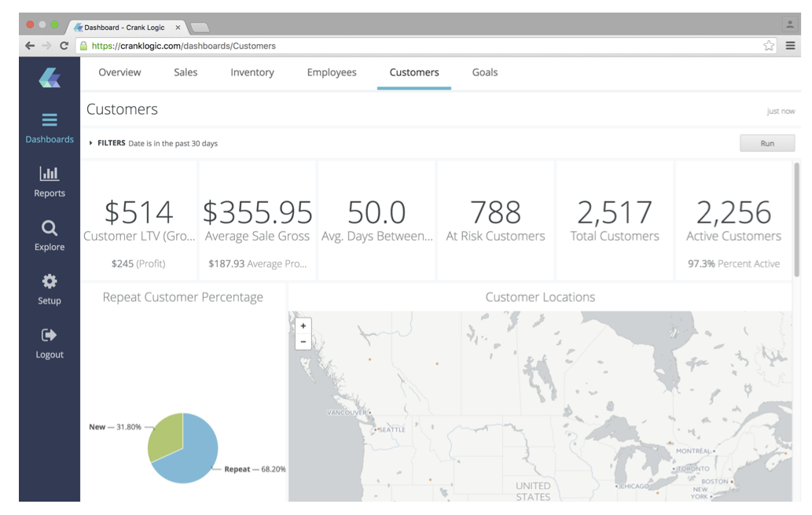Screen dimensions: 812x515
Task: Click the browser back arrow
Action: coord(30,46)
